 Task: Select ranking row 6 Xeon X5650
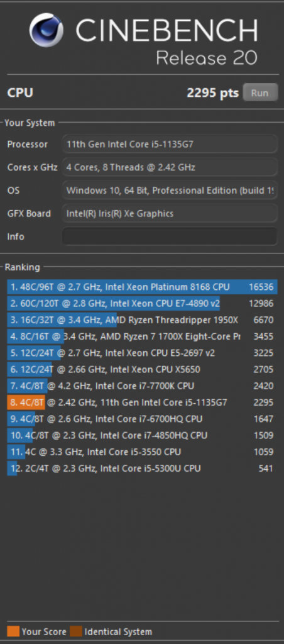[x=142, y=369]
